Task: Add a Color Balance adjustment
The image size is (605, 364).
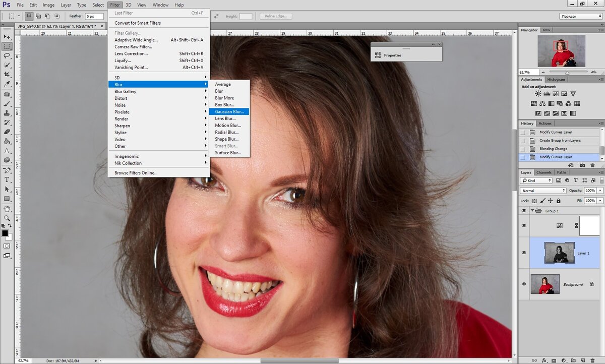Action: pyautogui.click(x=542, y=103)
